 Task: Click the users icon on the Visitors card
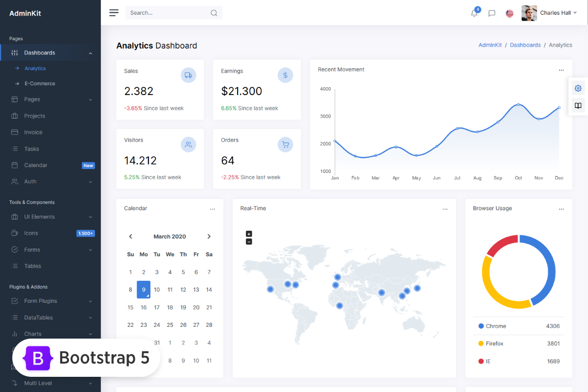click(x=188, y=144)
